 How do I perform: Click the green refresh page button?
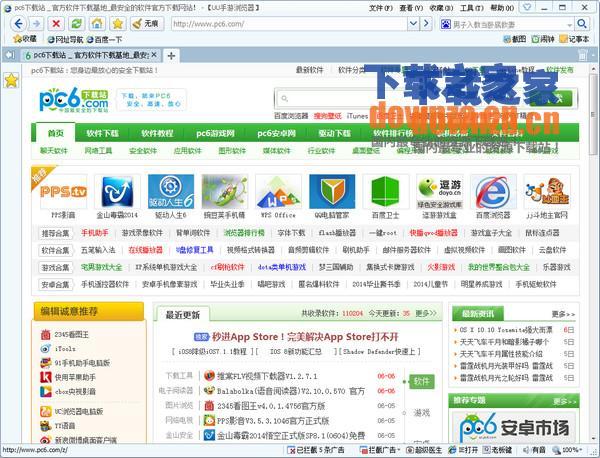[x=75, y=23]
